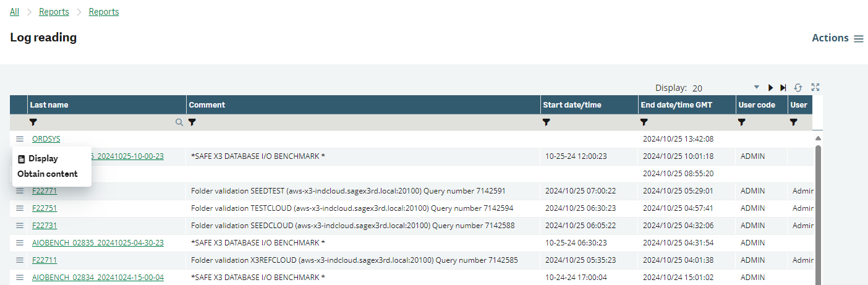Open the Display count dropdown
Image resolution: width=868 pixels, height=285 pixels.
click(756, 88)
